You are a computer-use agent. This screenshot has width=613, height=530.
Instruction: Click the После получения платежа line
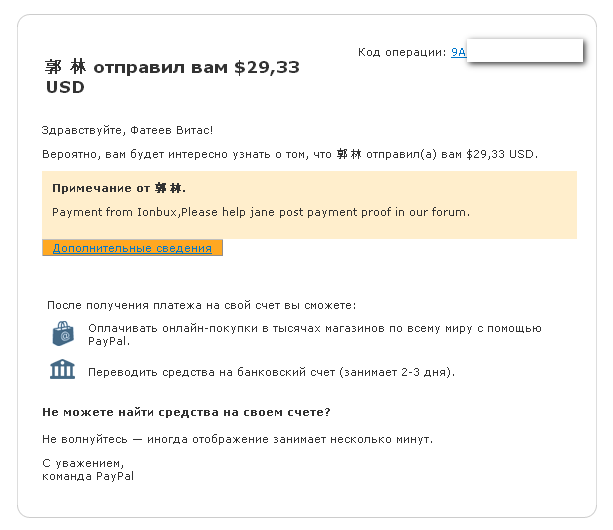202,305
